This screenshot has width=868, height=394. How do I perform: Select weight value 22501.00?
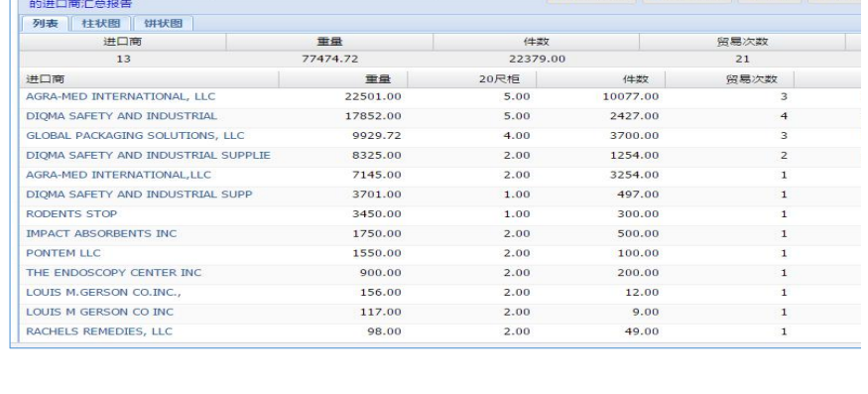373,96
